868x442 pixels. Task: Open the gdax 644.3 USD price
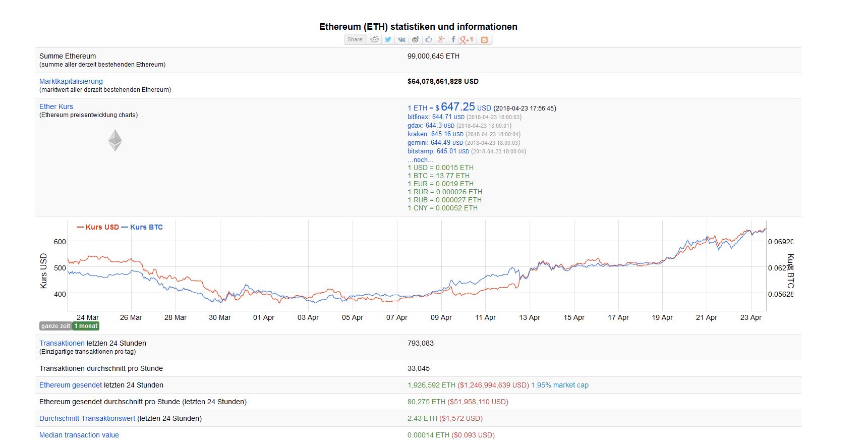click(x=431, y=126)
